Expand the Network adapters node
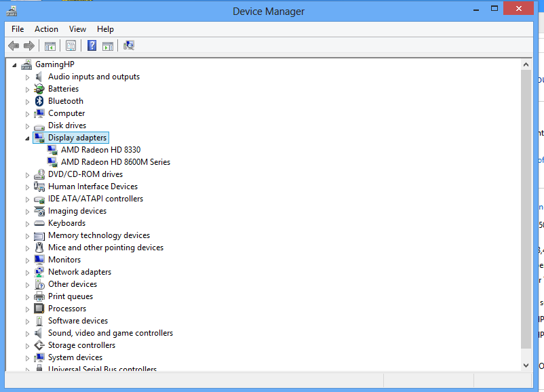This screenshot has height=392, width=544. click(28, 273)
